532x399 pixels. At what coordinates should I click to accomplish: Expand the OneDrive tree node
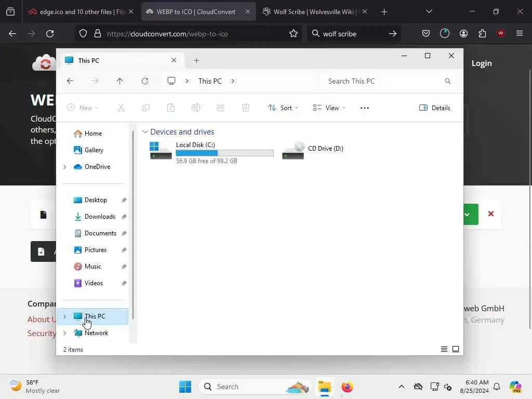[x=65, y=167]
